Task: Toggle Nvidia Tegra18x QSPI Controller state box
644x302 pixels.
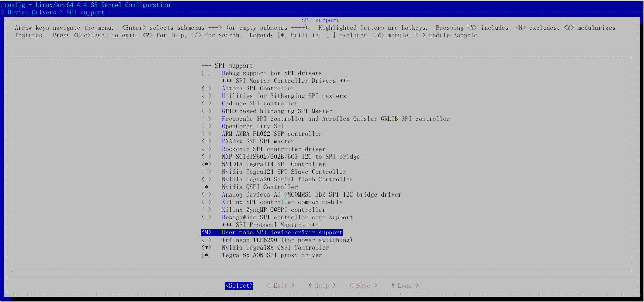Action: [x=206, y=248]
